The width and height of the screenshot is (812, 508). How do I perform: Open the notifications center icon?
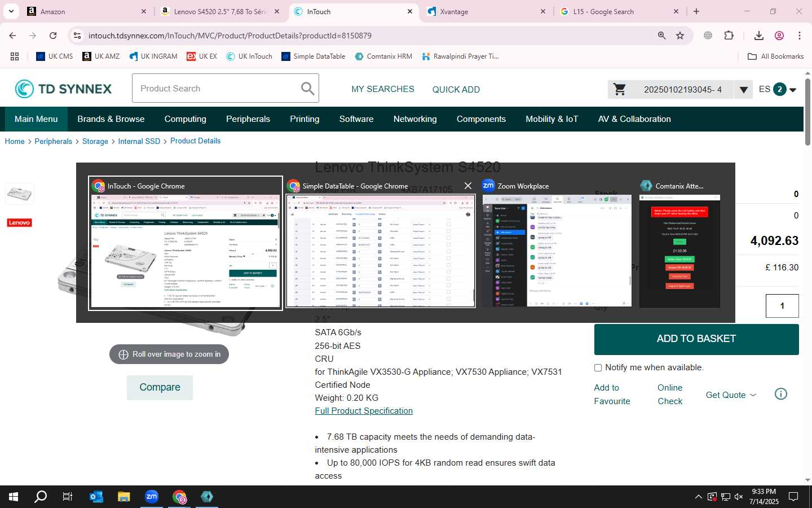coord(793,497)
